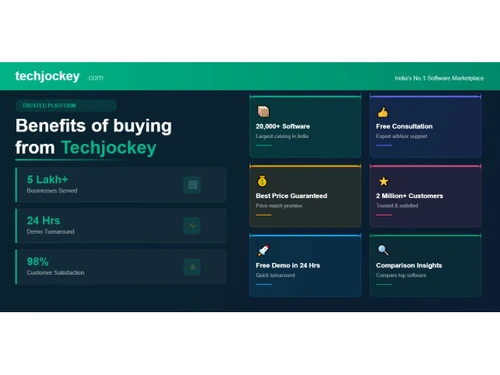Click the "98%" statistic
Screen dimensions: 500x375
click(x=38, y=262)
